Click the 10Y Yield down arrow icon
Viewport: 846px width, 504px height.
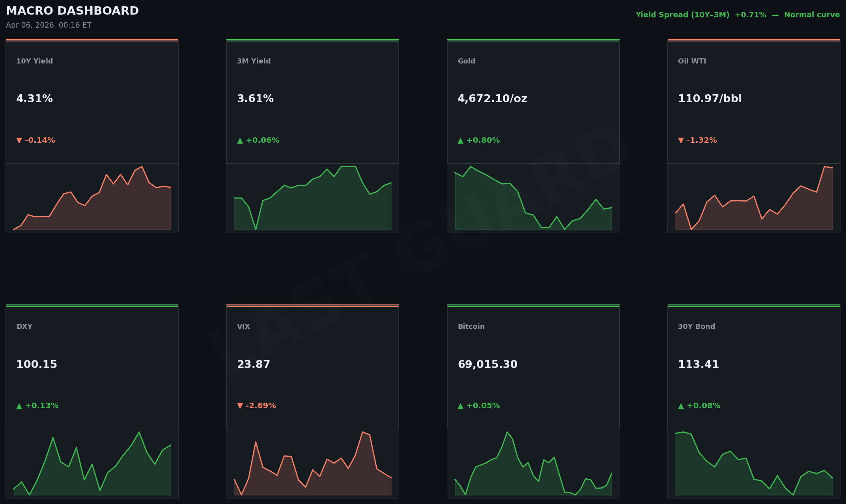[19, 140]
